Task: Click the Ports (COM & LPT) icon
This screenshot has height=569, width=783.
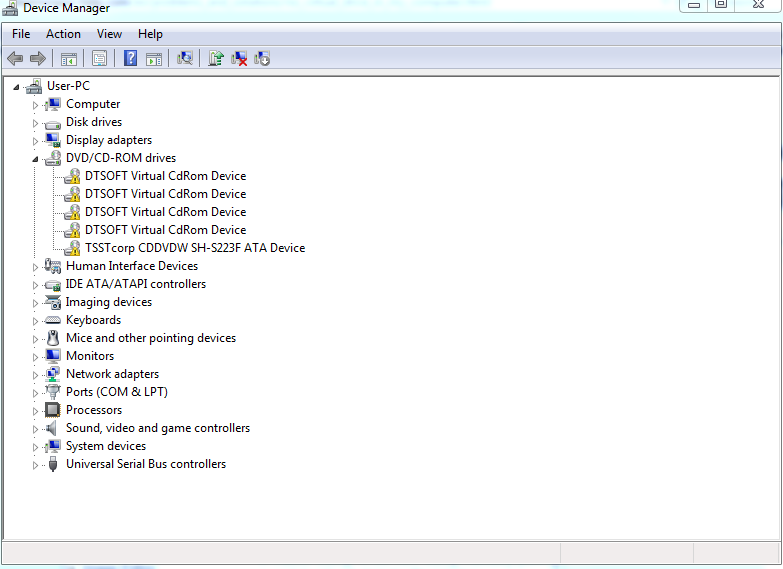Action: pyautogui.click(x=52, y=392)
